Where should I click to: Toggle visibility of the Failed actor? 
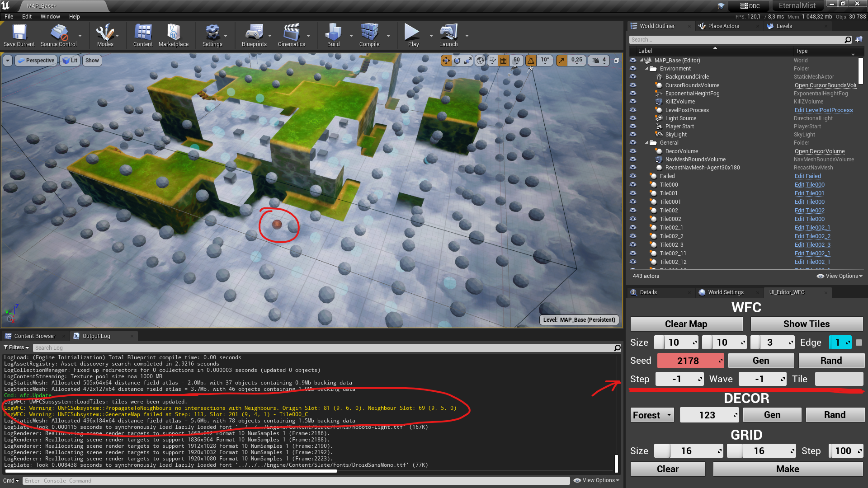click(x=633, y=176)
